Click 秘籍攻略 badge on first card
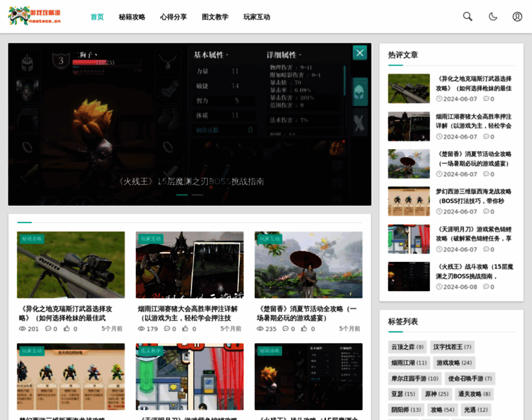 point(32,239)
